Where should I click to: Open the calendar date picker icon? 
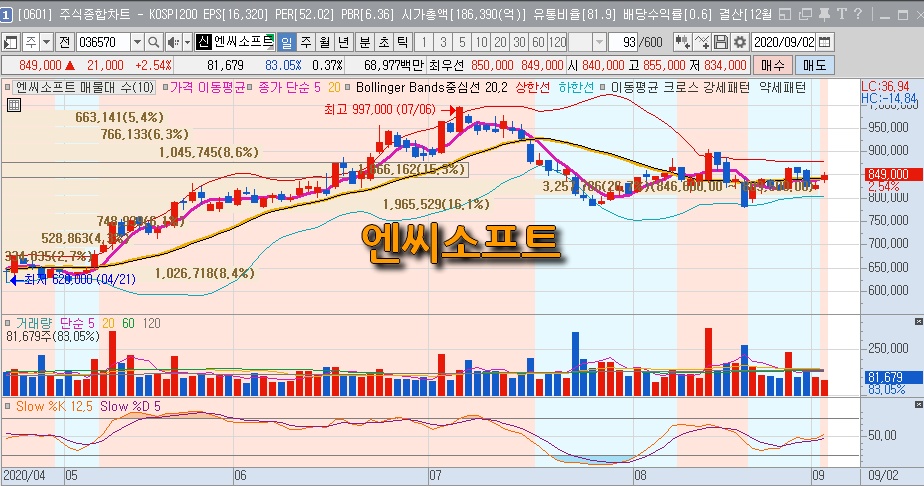pos(825,42)
